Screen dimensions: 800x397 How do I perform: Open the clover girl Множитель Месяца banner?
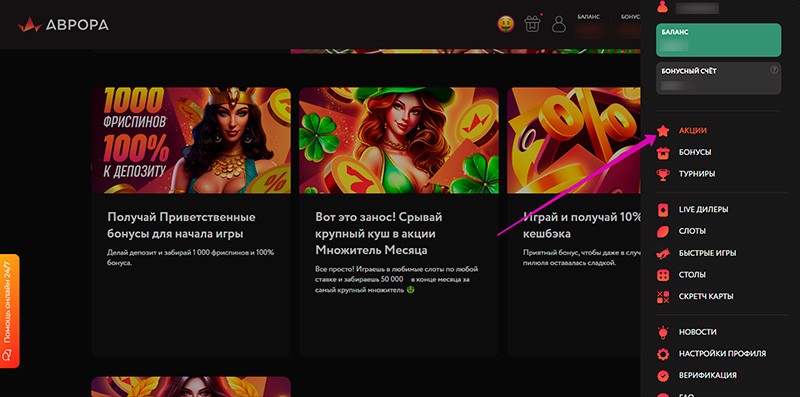pyautogui.click(x=399, y=140)
